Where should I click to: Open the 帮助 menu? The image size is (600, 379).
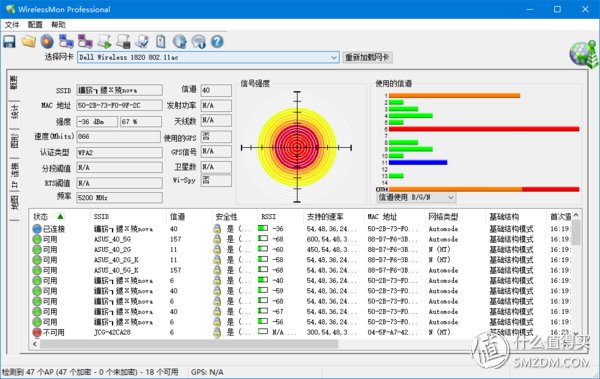click(58, 25)
